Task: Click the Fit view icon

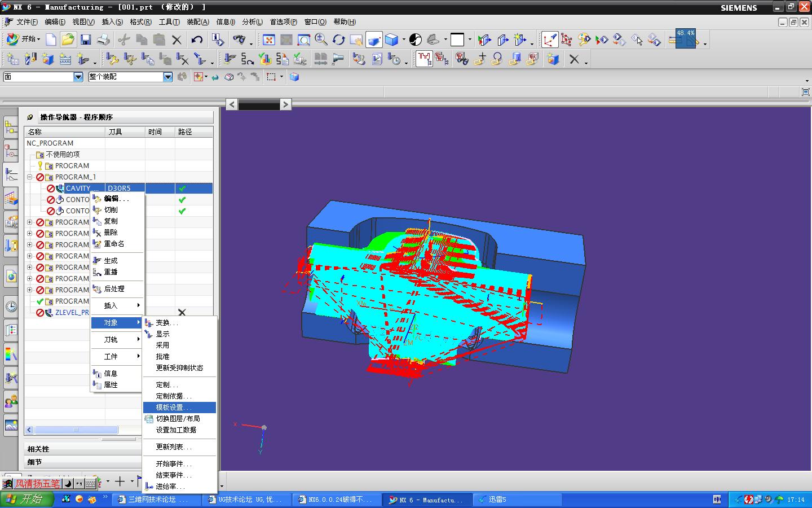Action: pyautogui.click(x=269, y=40)
